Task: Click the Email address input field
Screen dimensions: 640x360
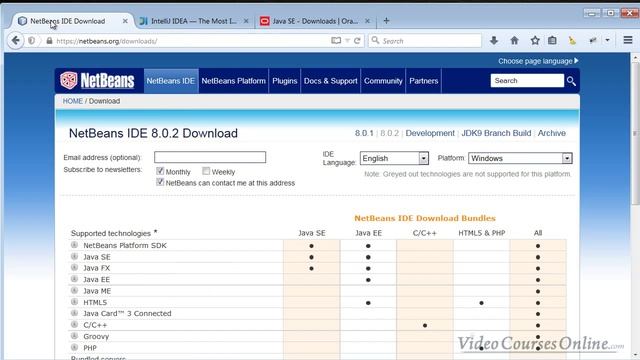Action: coord(210,157)
